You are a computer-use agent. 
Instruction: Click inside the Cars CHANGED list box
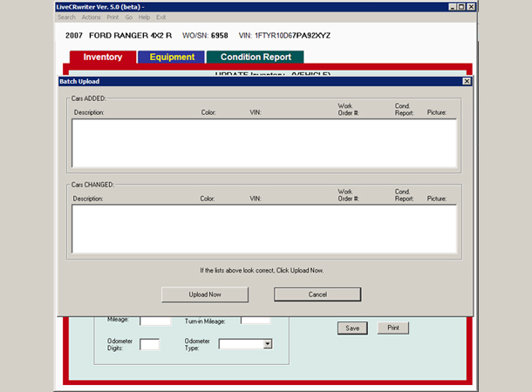pyautogui.click(x=264, y=229)
